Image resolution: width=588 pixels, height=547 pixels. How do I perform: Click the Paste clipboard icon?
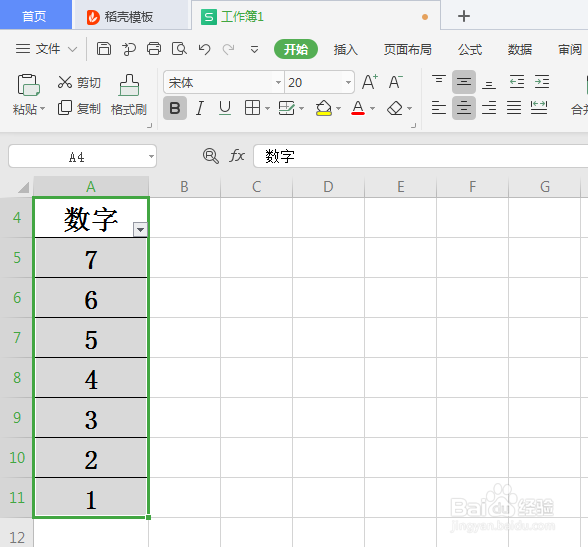click(28, 85)
